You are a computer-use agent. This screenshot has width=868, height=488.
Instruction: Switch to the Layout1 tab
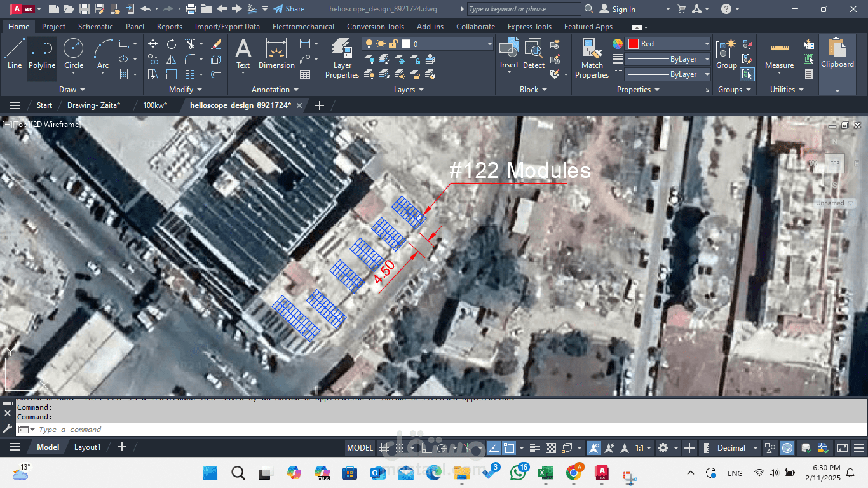88,447
